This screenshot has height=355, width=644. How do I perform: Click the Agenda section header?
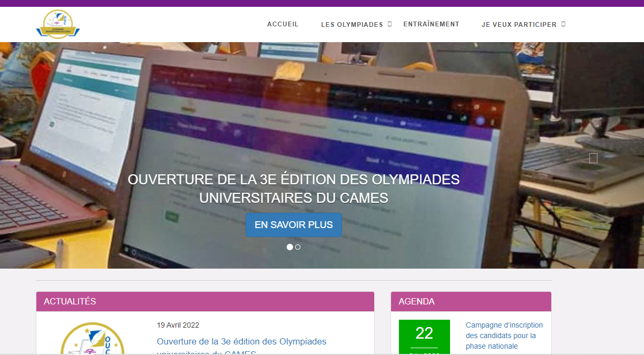(x=471, y=302)
